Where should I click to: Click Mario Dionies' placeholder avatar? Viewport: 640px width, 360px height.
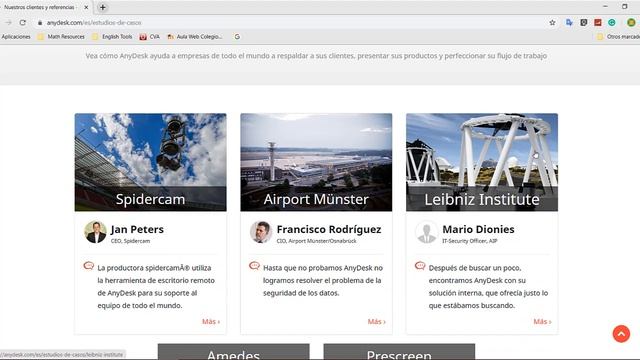[427, 232]
